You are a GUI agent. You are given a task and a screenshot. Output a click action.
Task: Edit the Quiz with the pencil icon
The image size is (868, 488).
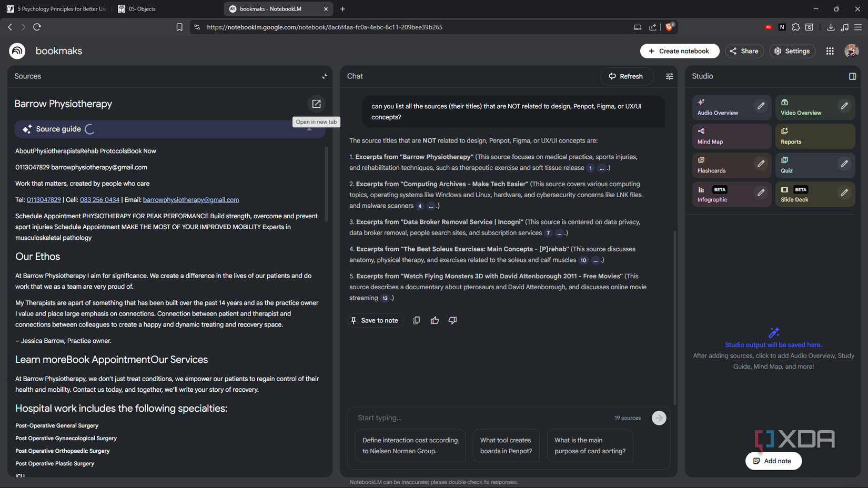[x=845, y=164]
